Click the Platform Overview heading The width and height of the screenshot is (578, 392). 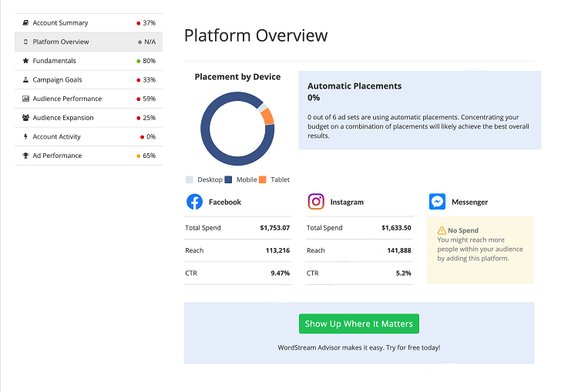tap(256, 35)
